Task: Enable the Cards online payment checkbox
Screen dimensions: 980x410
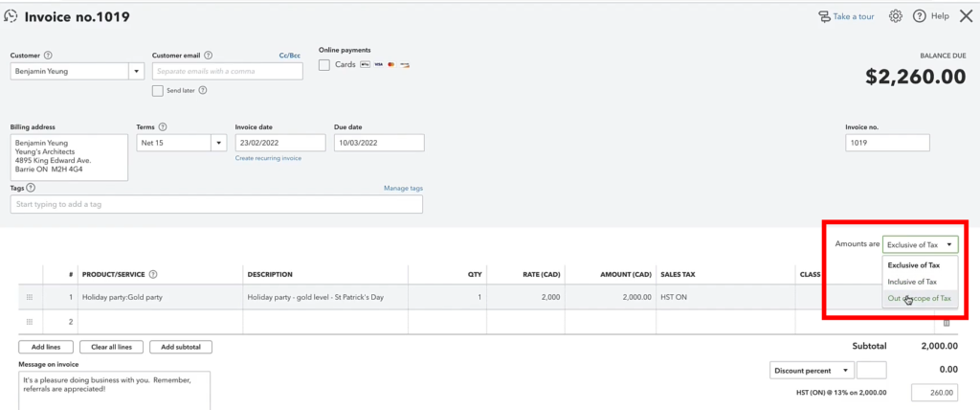Action: (324, 64)
